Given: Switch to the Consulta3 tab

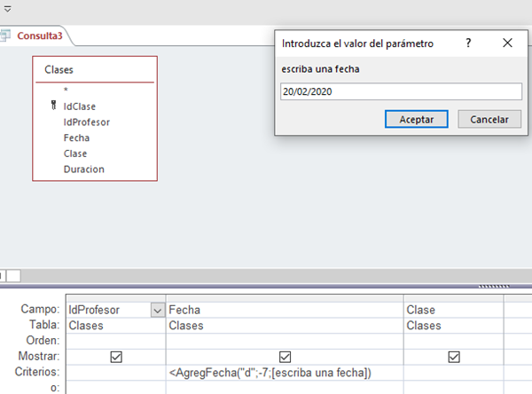Looking at the screenshot, I should pyautogui.click(x=40, y=35).
